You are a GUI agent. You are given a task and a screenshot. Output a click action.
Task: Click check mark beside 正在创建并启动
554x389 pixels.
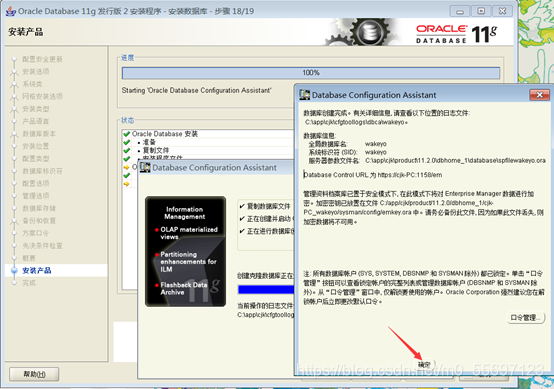tap(242, 219)
